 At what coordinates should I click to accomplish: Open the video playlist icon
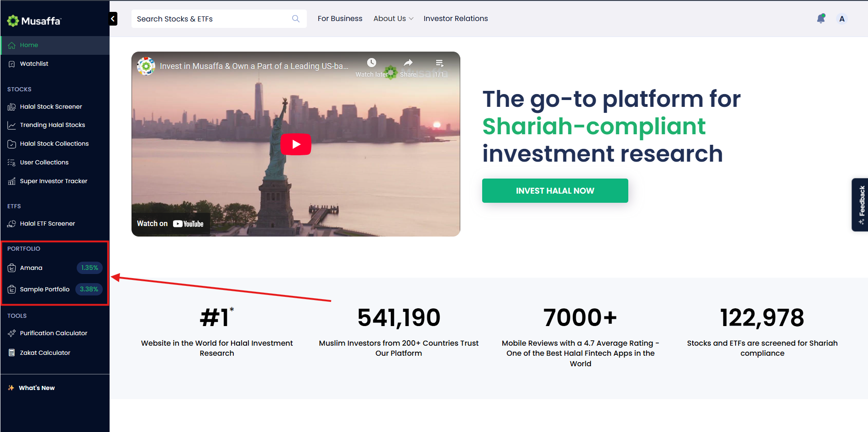(x=439, y=63)
